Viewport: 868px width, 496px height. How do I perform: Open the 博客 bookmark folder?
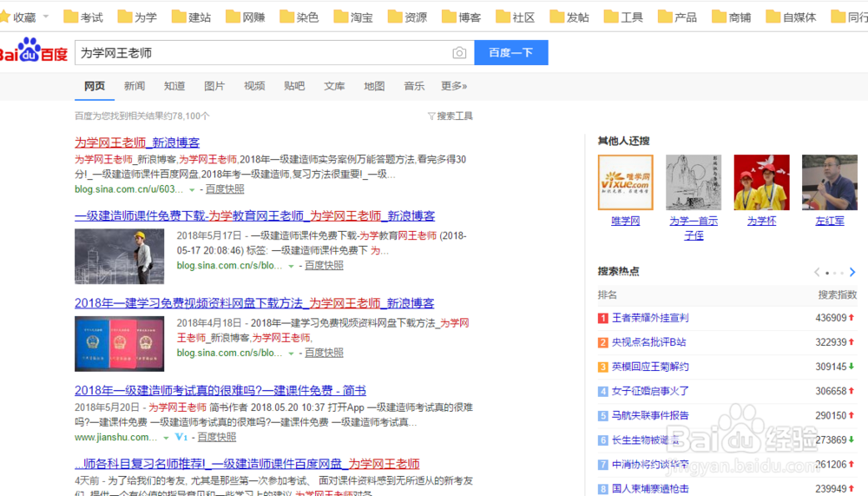coord(462,17)
